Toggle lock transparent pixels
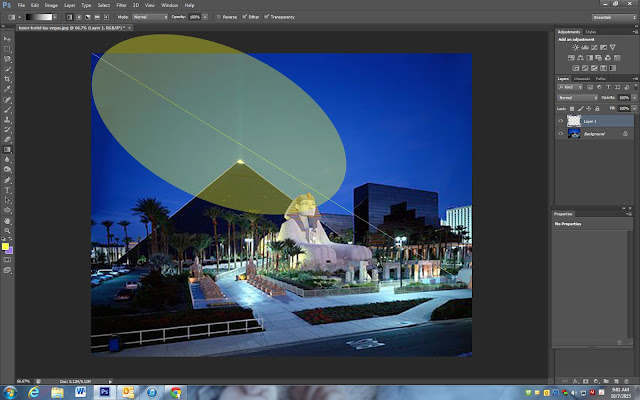 (x=572, y=109)
